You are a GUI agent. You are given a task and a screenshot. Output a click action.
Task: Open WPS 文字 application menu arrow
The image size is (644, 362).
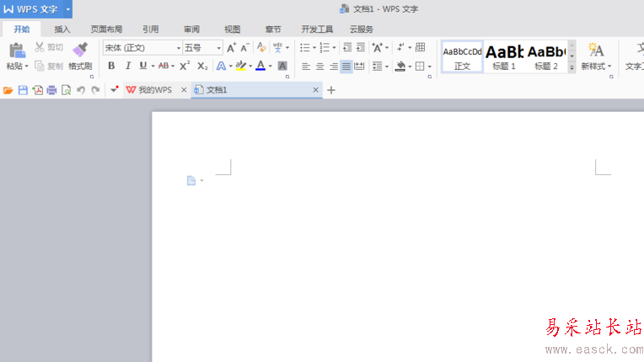67,9
